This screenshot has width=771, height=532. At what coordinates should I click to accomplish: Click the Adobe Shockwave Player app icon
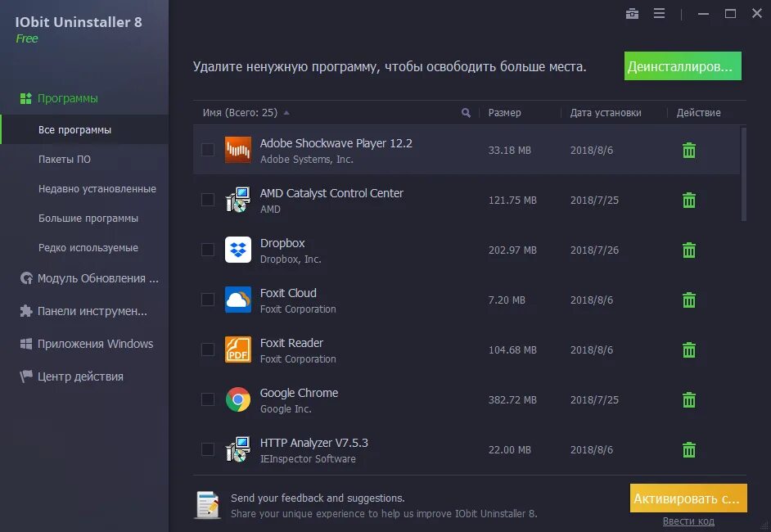pyautogui.click(x=238, y=150)
